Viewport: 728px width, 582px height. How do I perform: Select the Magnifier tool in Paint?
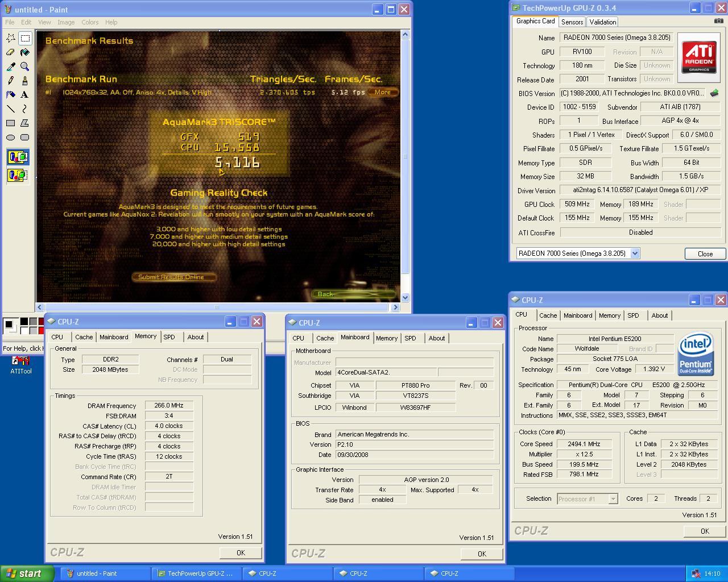point(25,66)
